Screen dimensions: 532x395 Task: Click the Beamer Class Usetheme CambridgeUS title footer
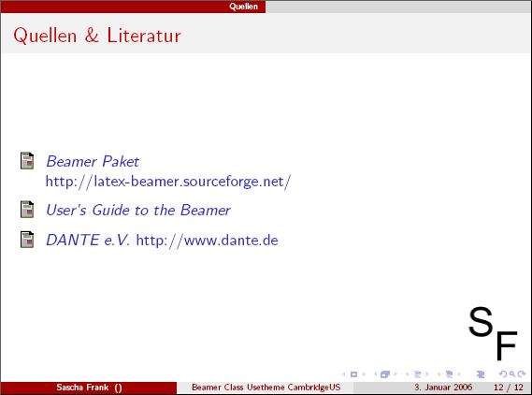[266, 388]
